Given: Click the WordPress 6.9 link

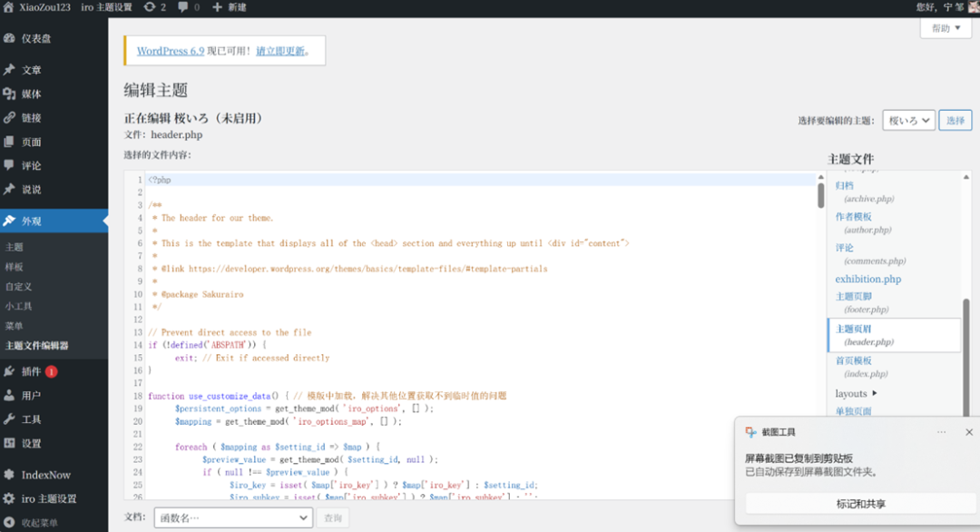Looking at the screenshot, I should pos(171,51).
